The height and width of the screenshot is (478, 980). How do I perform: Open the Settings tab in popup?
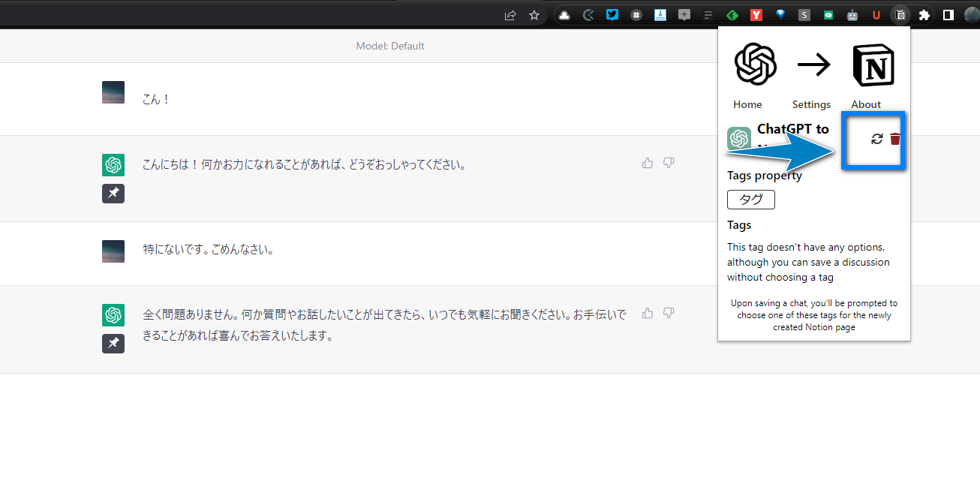[811, 104]
